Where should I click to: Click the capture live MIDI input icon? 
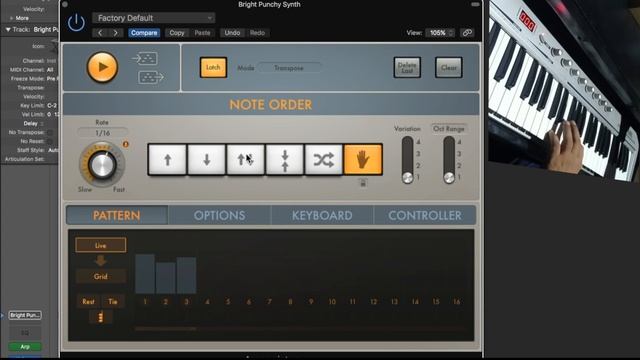point(145,59)
